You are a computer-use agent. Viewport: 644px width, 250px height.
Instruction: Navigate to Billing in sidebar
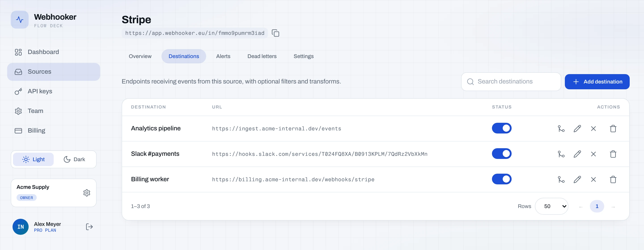click(53, 131)
